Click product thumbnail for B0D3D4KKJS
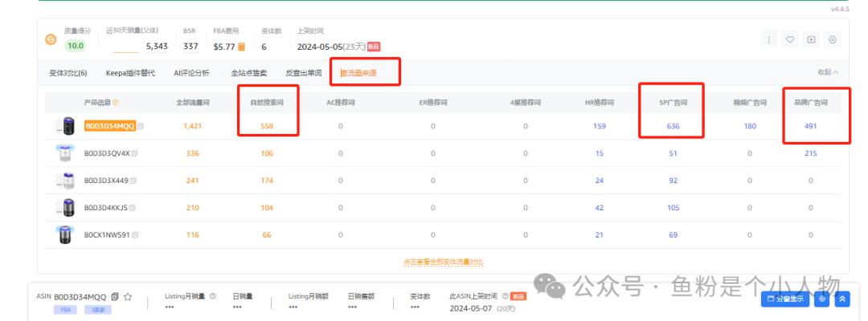868x321 pixels. (66, 208)
